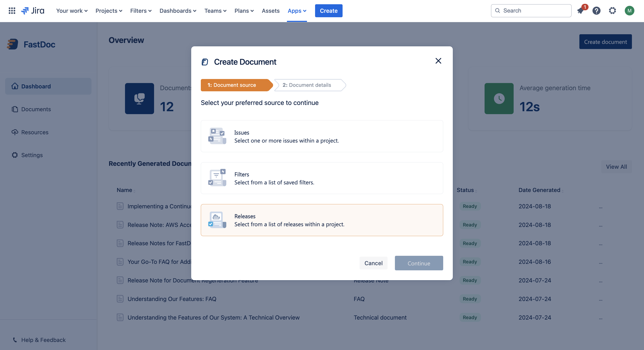Click the Filters source illustration icon

coord(217,178)
